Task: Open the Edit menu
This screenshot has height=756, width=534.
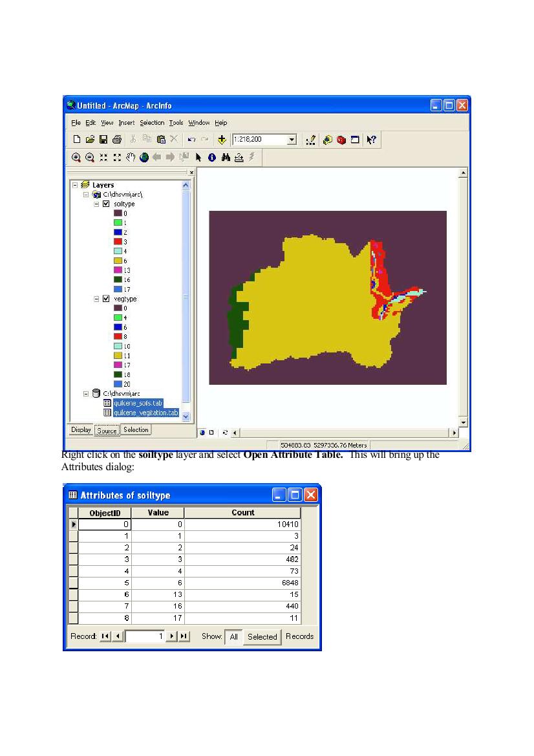Action: pyautogui.click(x=91, y=123)
